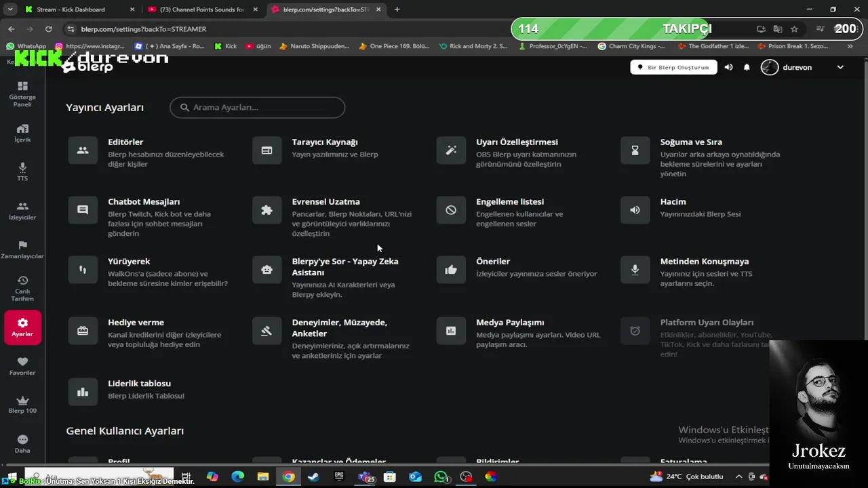This screenshot has height=488, width=868.
Task: Click the Uyarı Özelleştirmesi magic wand icon
Action: 451,150
